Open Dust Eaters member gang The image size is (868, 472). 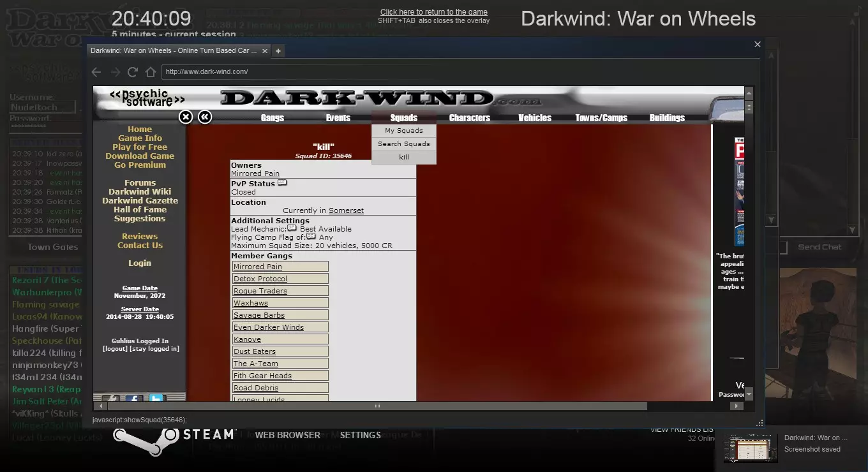(255, 352)
